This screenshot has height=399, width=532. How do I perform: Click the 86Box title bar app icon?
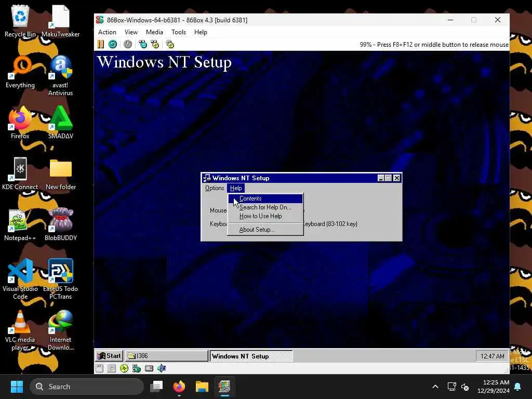[99, 20]
